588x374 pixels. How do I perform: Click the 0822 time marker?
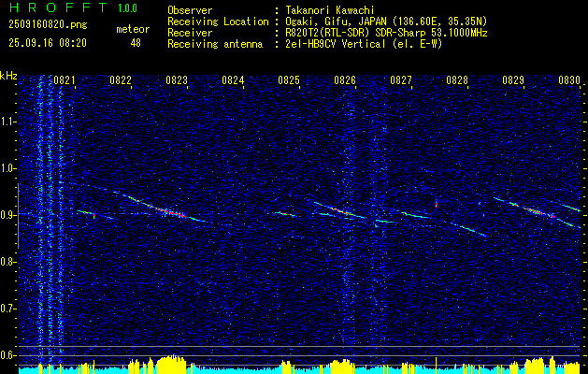(x=121, y=80)
